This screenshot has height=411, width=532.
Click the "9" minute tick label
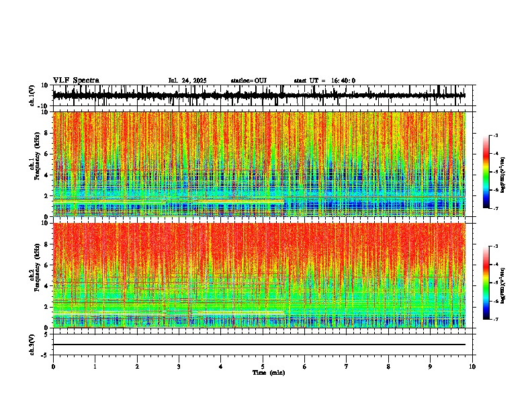click(x=430, y=367)
